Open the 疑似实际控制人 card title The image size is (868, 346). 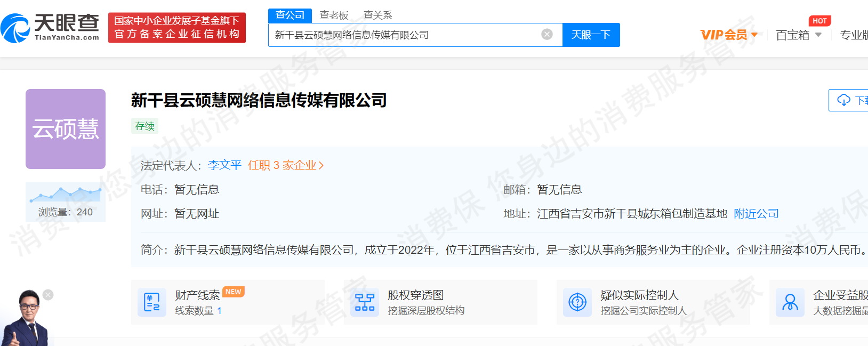click(x=639, y=295)
